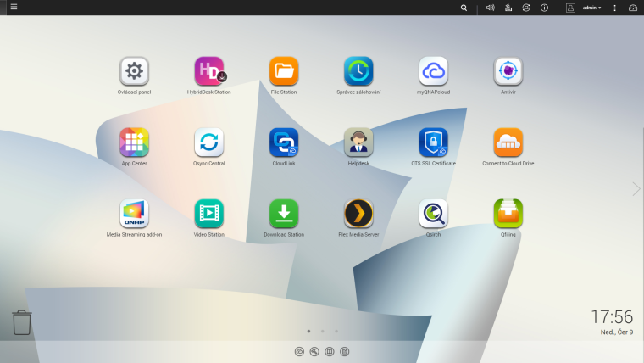This screenshot has width=644, height=363.
Task: Click the 17:56 clock display
Action: pos(612,317)
